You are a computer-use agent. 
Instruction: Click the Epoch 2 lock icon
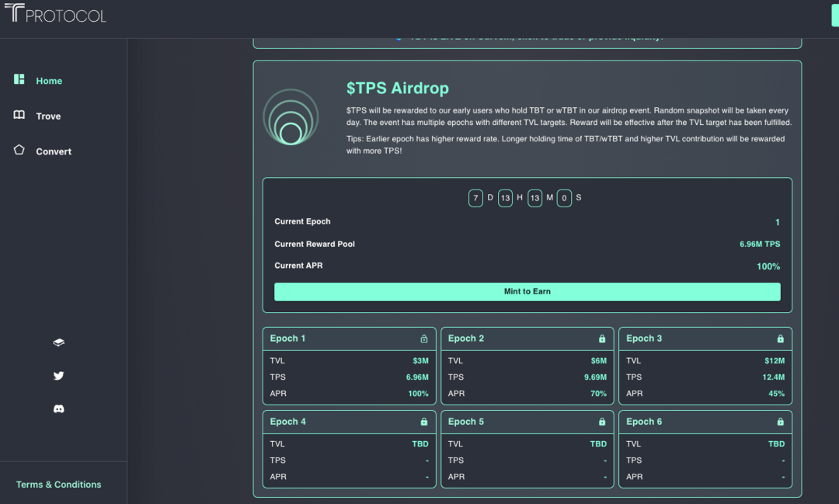point(602,339)
